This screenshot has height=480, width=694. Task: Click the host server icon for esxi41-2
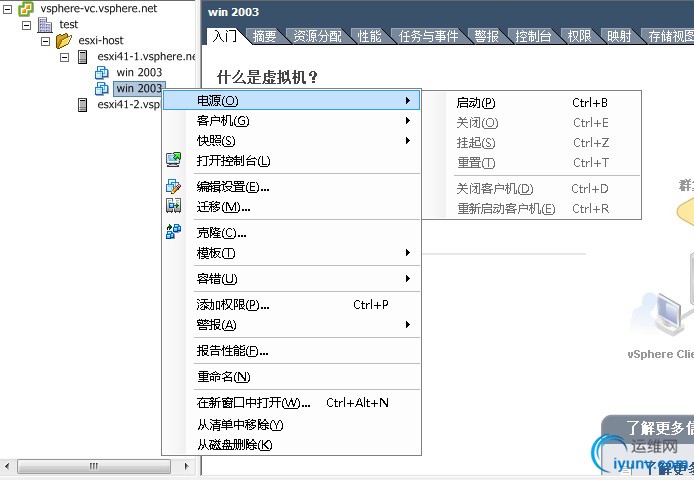pos(82,105)
